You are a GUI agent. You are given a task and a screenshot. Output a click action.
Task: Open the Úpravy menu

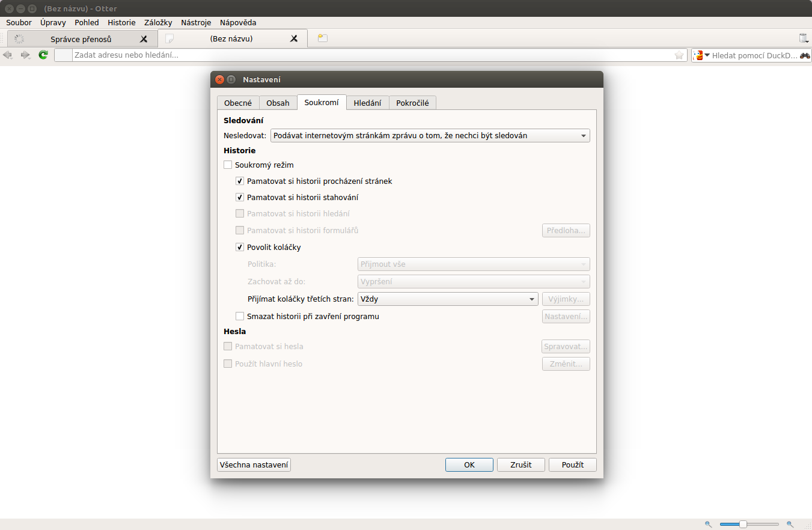click(53, 22)
